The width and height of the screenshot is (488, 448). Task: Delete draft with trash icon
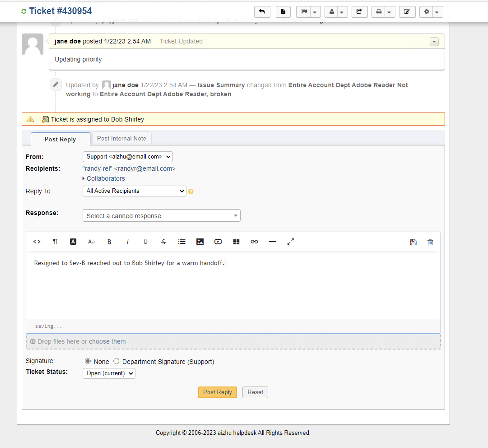430,242
